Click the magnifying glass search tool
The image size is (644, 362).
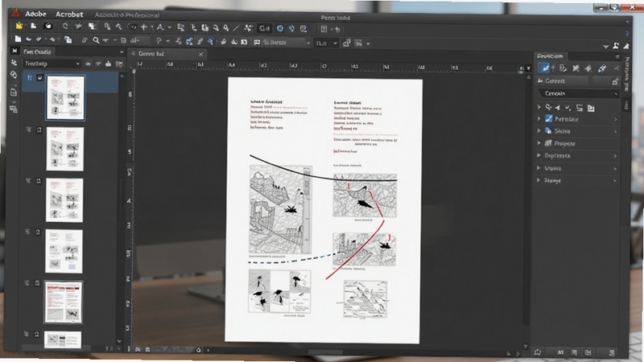coord(96,40)
